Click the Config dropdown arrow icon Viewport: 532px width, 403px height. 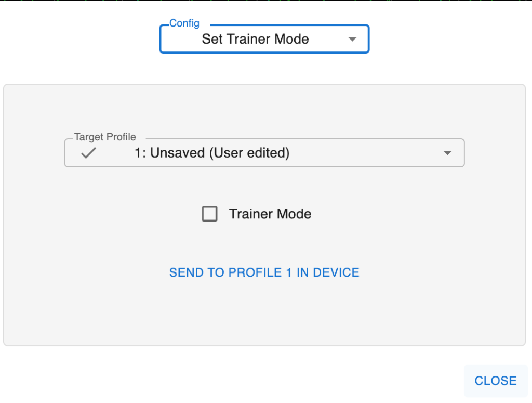click(x=352, y=39)
